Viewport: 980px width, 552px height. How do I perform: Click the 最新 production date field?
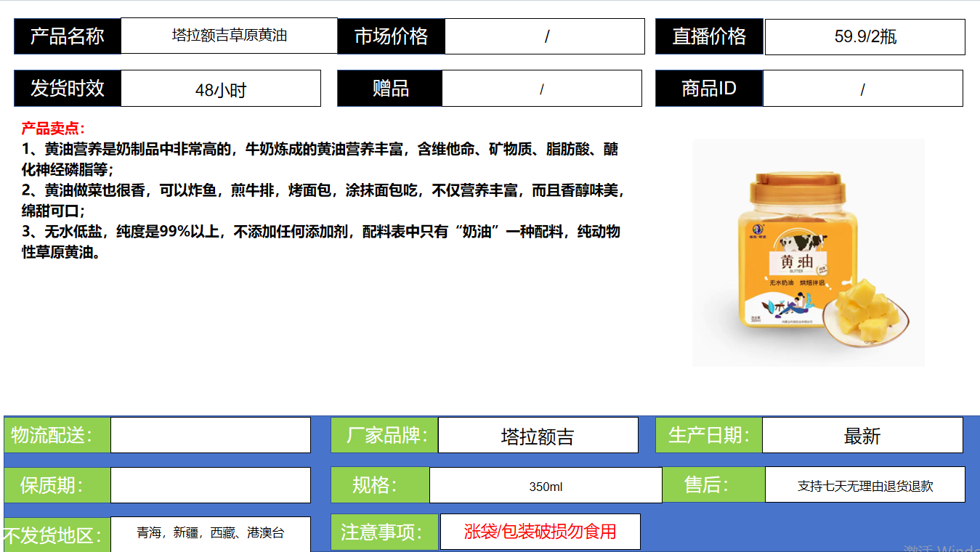coord(862,436)
